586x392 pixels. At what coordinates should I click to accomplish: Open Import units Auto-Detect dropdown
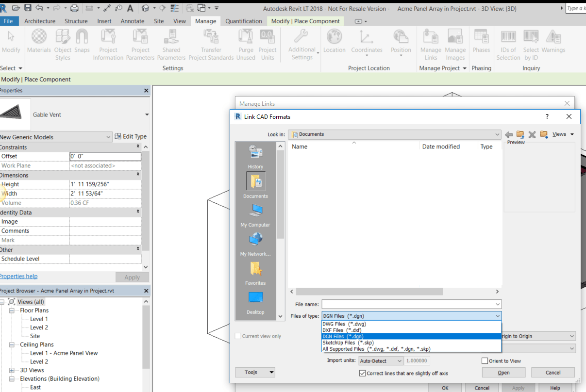click(381, 361)
